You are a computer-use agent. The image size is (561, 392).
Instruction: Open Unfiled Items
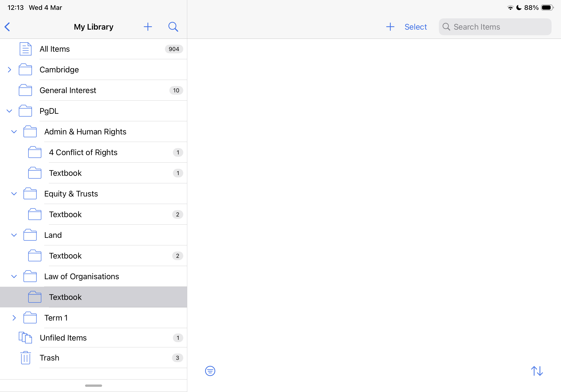point(63,337)
